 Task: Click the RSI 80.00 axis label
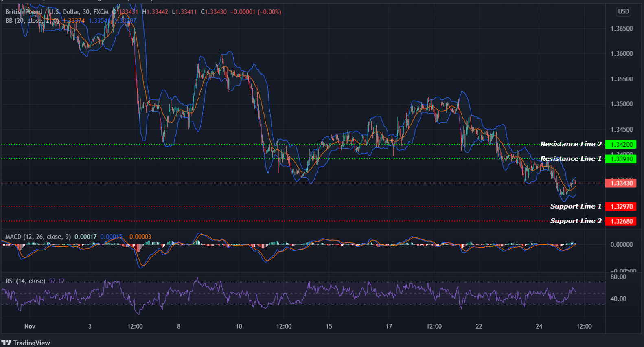(618, 277)
